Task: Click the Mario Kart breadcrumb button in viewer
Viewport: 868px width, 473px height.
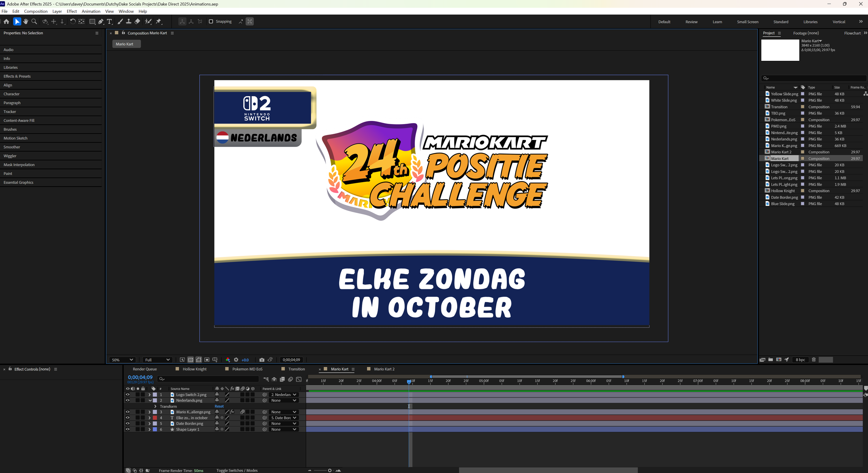Action: (x=126, y=44)
